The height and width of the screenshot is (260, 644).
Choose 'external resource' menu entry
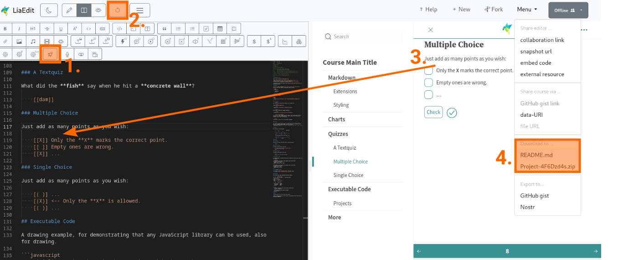(542, 74)
